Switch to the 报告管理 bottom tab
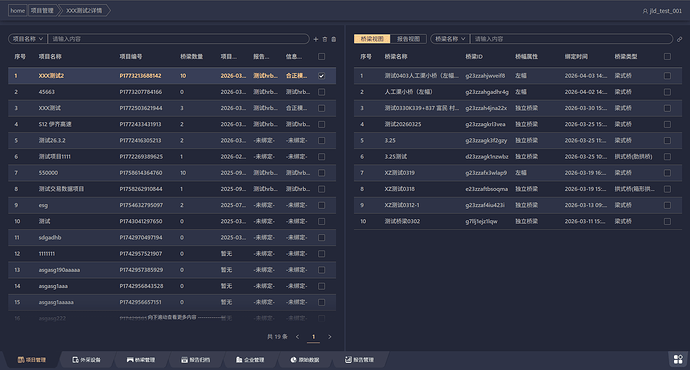Screen dimensions: 690x370 coord(359,360)
